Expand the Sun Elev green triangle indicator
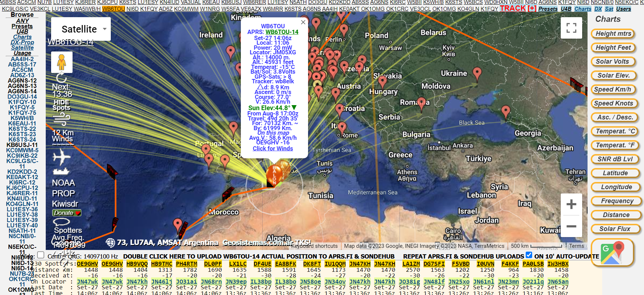This screenshot has width=644, height=295. click(294, 108)
